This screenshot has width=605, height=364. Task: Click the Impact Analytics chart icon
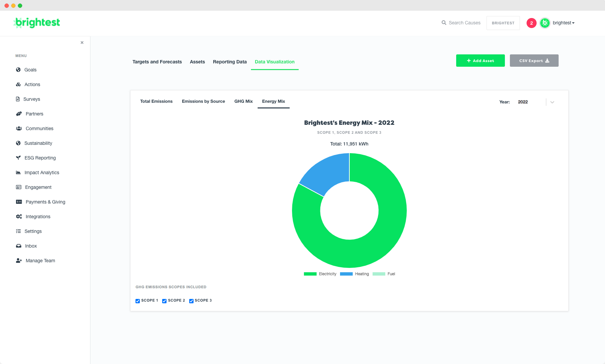(x=18, y=172)
